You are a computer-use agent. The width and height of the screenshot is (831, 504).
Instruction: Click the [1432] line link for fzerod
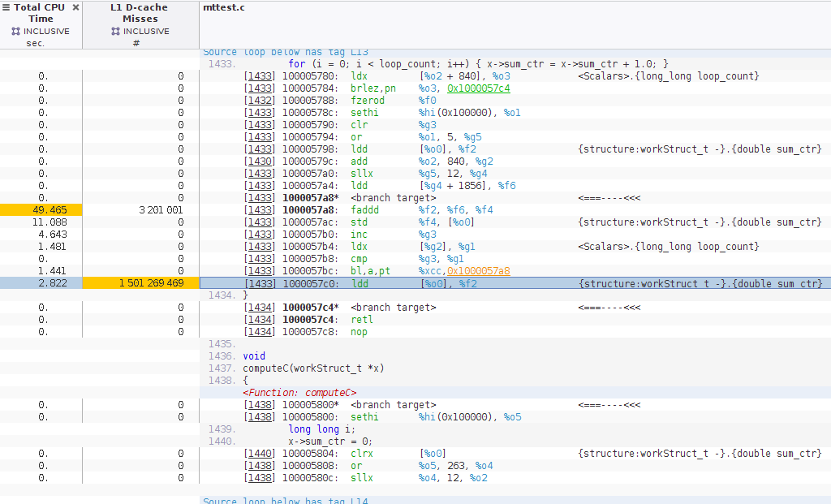tap(260, 101)
